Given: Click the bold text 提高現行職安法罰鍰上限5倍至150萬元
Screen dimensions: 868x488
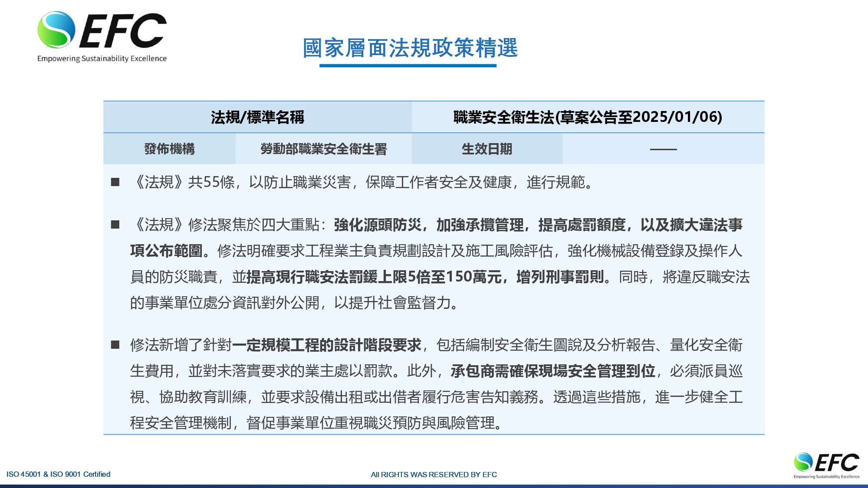Looking at the screenshot, I should point(374,277).
